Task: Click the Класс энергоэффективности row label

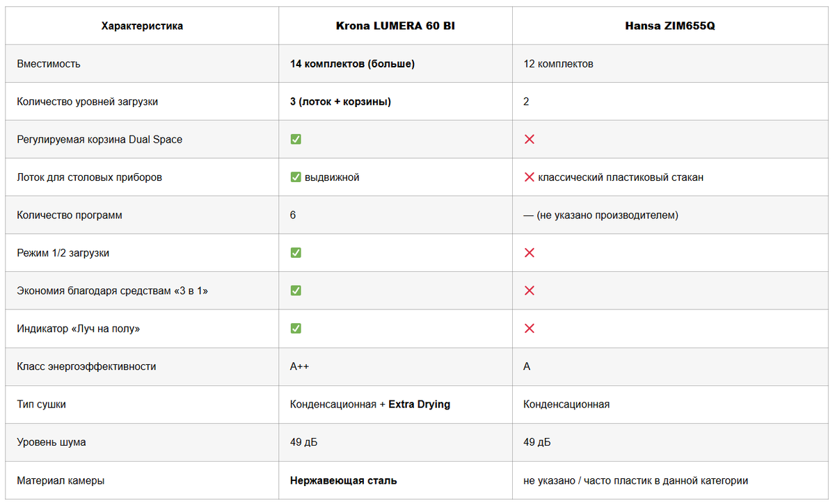Action: pyautogui.click(x=86, y=366)
